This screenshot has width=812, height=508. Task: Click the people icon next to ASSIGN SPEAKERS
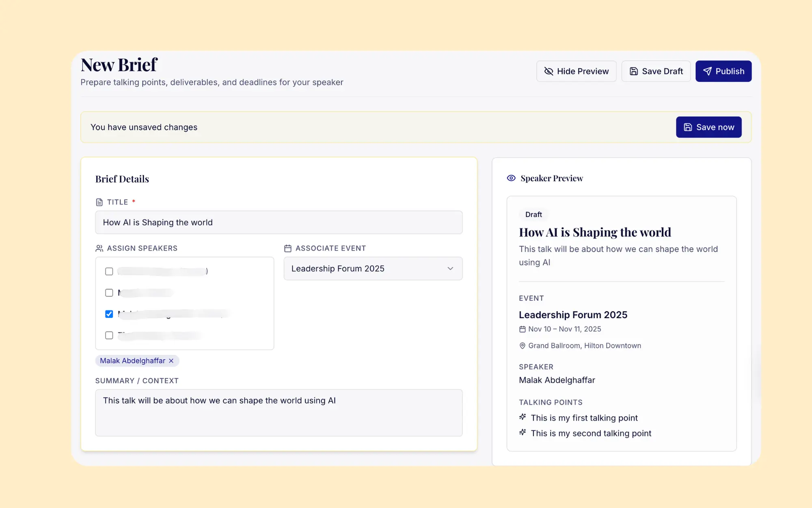click(99, 248)
